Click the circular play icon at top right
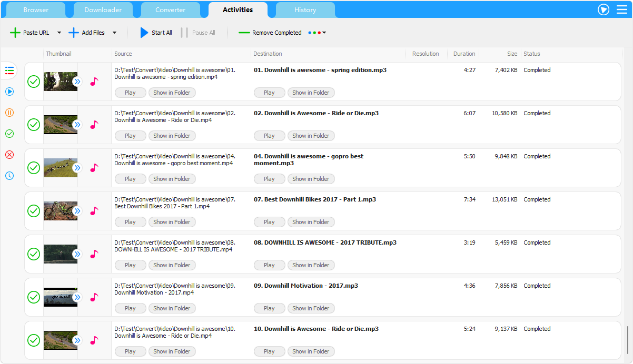The height and width of the screenshot is (364, 633). coord(603,9)
